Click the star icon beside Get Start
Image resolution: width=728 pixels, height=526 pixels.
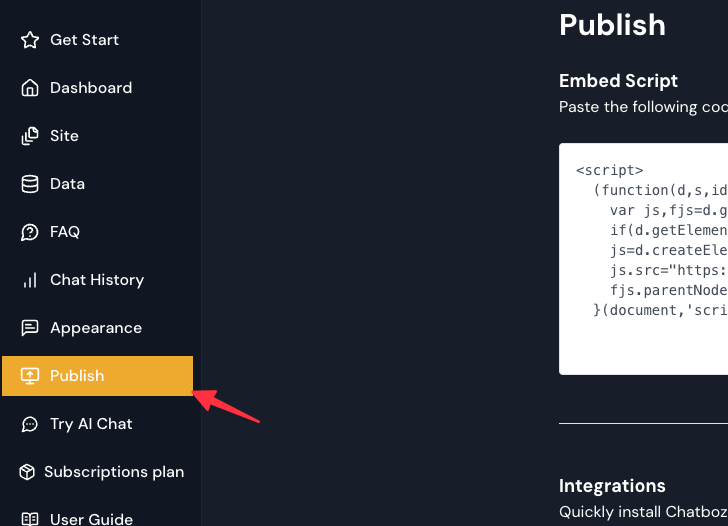(x=30, y=40)
